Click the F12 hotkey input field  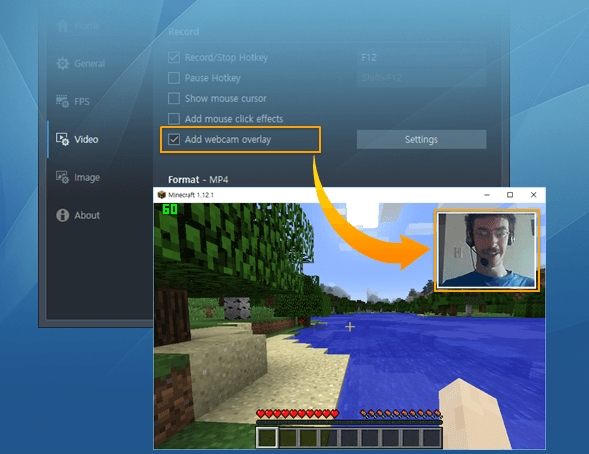(x=421, y=57)
